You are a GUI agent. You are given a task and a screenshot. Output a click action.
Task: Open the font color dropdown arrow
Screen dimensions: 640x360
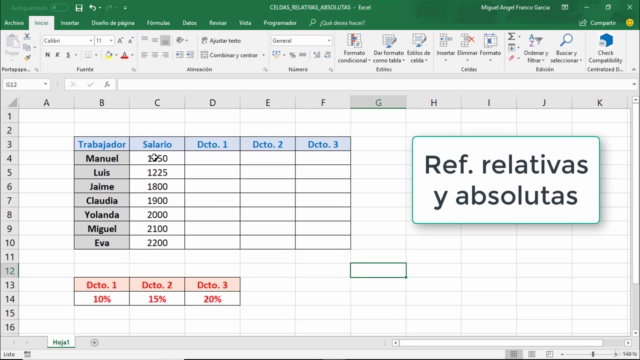132,55
